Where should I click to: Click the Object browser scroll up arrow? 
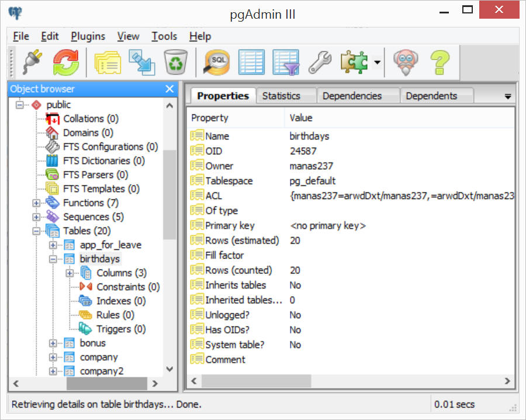click(x=169, y=106)
